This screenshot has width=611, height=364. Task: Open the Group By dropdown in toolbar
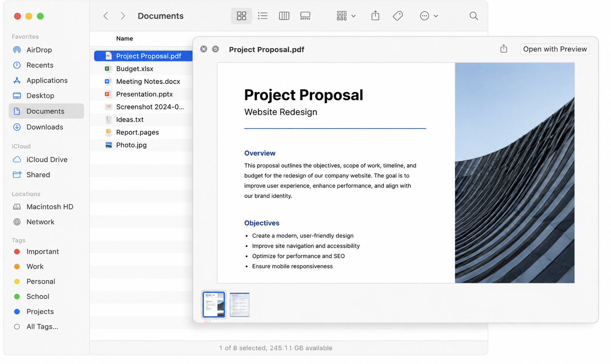click(346, 16)
